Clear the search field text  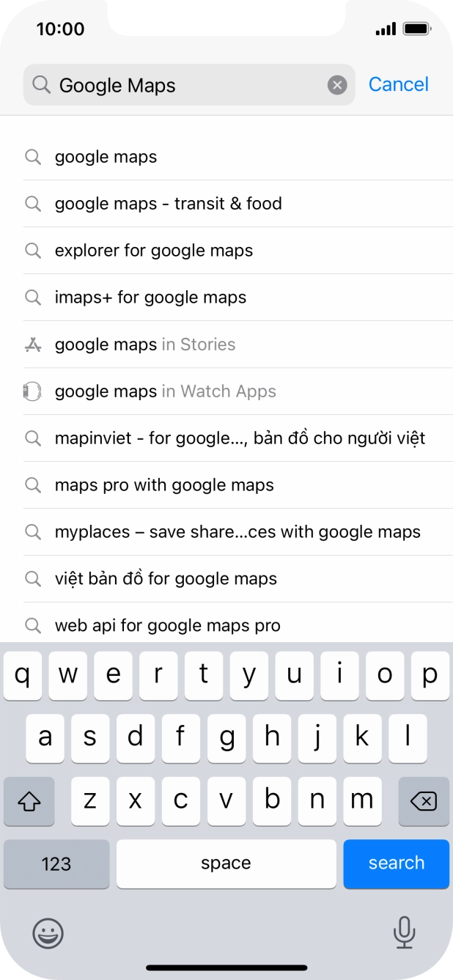click(x=336, y=84)
